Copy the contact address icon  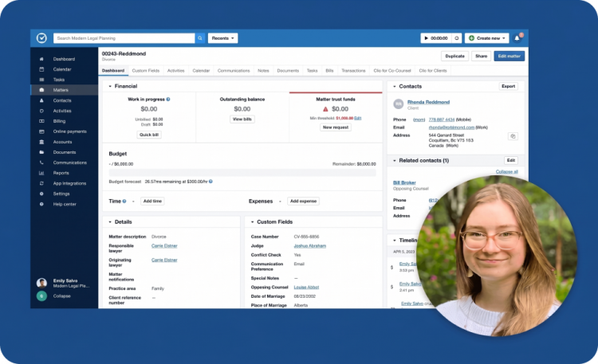(513, 136)
